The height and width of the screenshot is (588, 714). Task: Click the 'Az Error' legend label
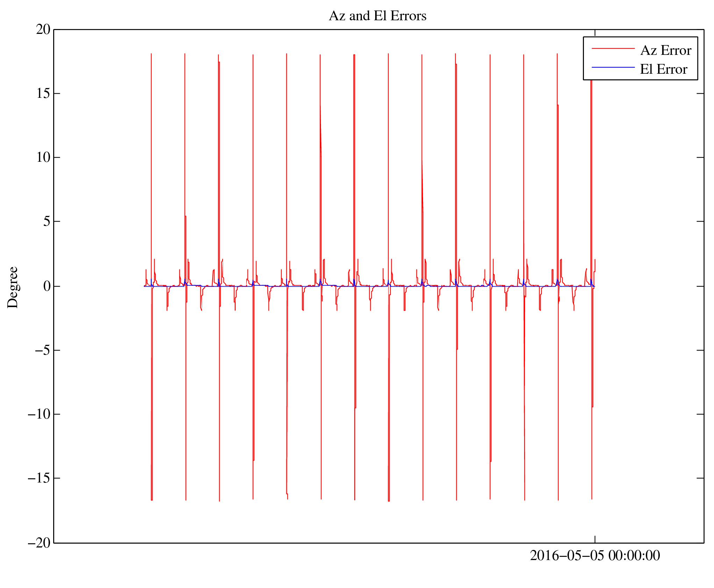coord(665,51)
